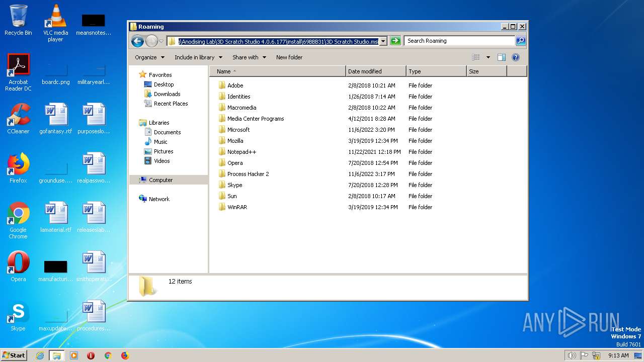Click the taskbar clock showing 9:13 AM

pyautogui.click(x=618, y=355)
